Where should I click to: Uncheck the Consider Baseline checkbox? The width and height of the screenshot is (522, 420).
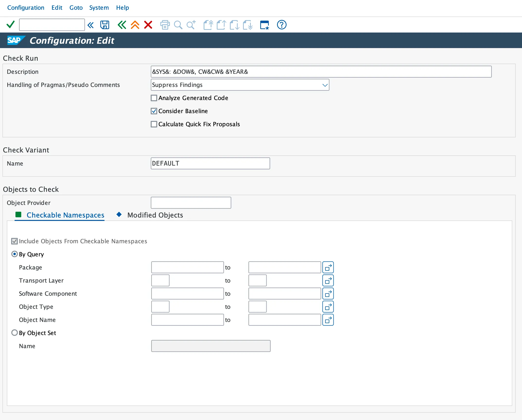(154, 111)
